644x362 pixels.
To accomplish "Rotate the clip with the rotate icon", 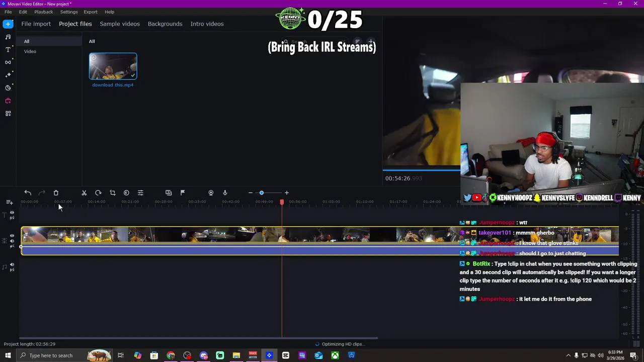I will [x=98, y=193].
